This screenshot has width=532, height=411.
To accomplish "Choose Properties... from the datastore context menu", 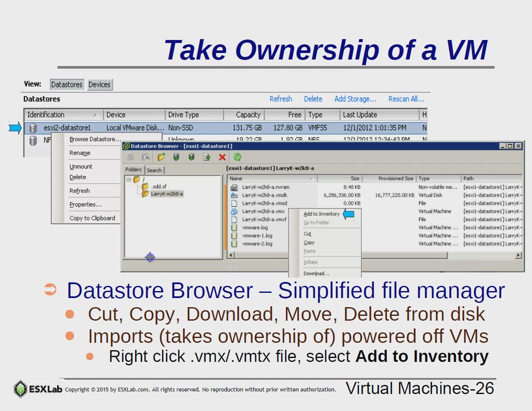I will pos(86,204).
